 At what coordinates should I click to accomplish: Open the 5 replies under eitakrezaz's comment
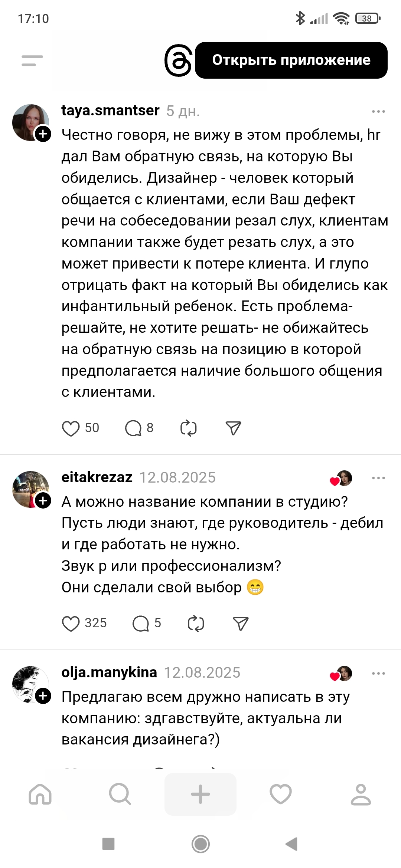pos(141,624)
